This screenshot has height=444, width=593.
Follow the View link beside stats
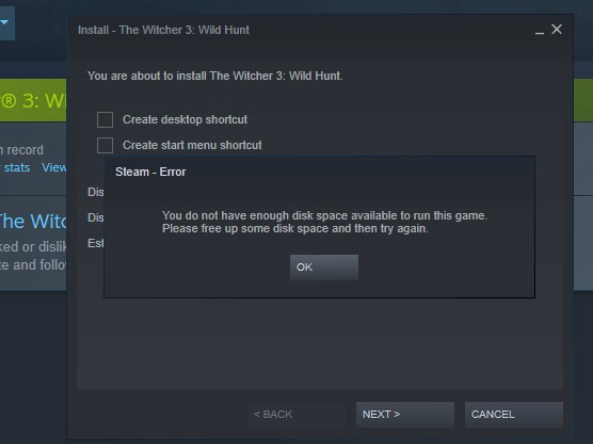click(54, 168)
